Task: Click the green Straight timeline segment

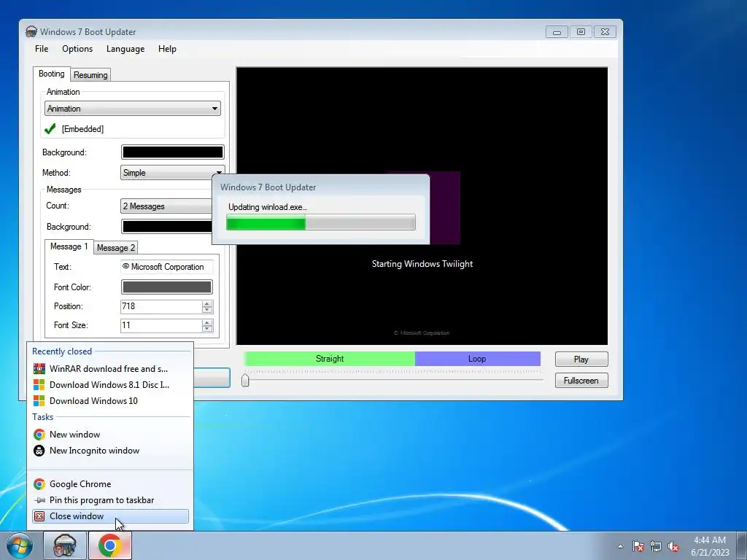Action: (x=329, y=359)
